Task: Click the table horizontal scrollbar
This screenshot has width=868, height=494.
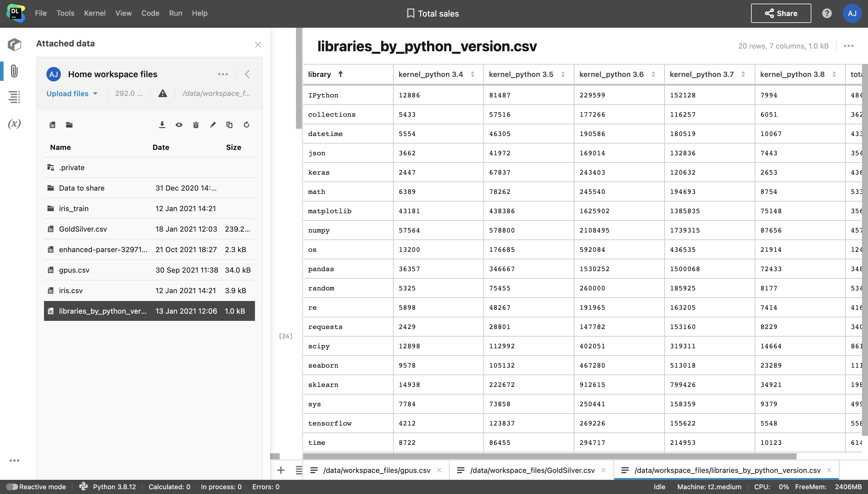Action: (x=549, y=456)
